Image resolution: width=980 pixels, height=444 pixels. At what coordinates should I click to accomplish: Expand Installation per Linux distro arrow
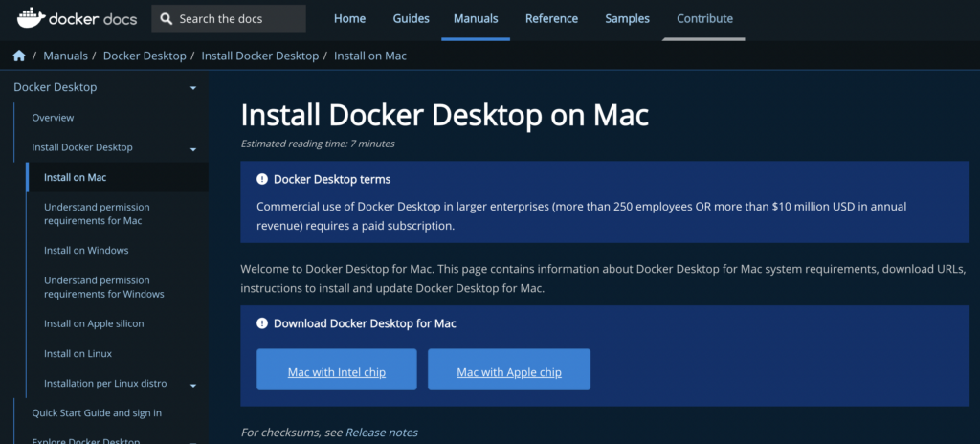(192, 385)
